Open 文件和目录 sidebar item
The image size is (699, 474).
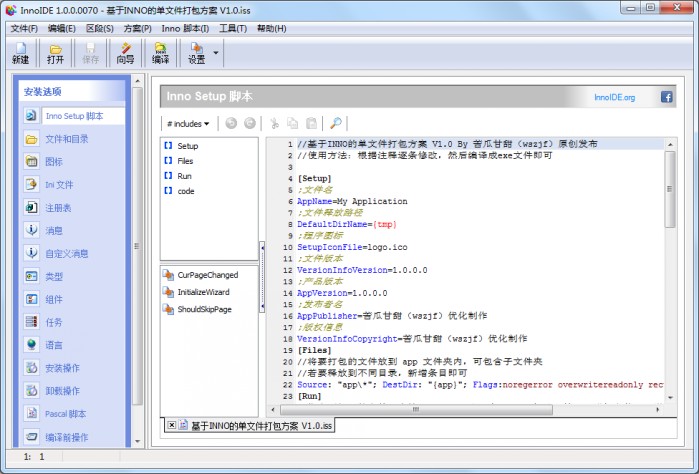[x=66, y=139]
